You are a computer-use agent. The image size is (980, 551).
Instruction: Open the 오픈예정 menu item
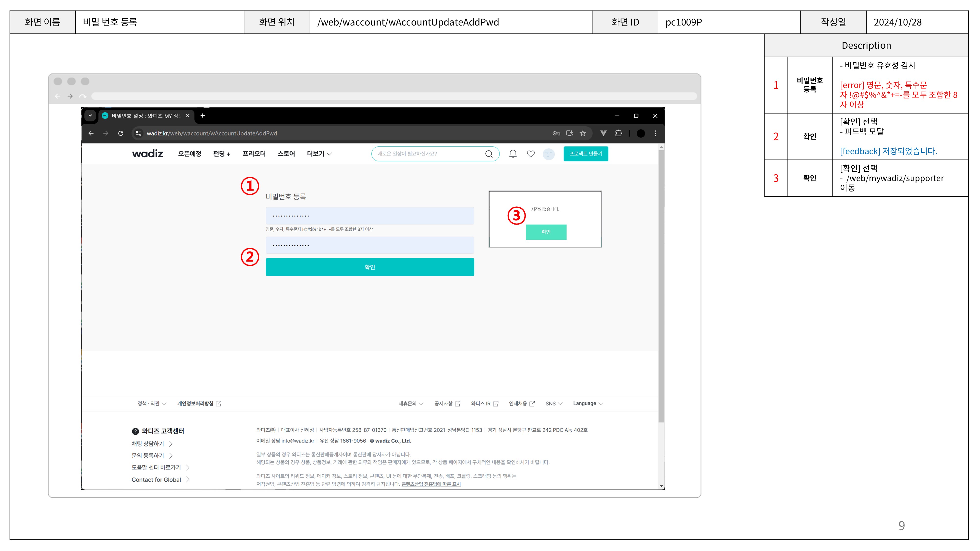[x=189, y=154]
